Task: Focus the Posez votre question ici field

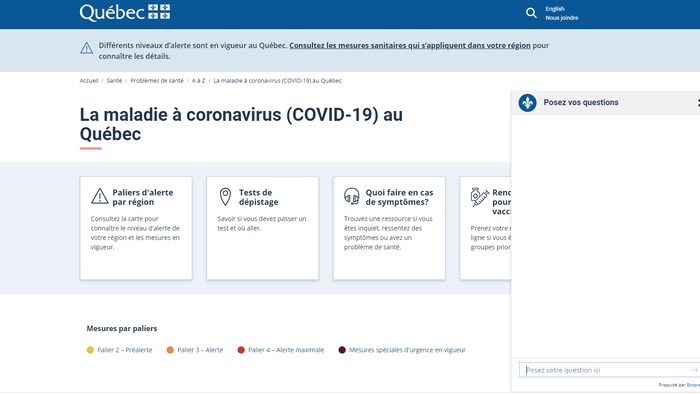Action: [604, 370]
